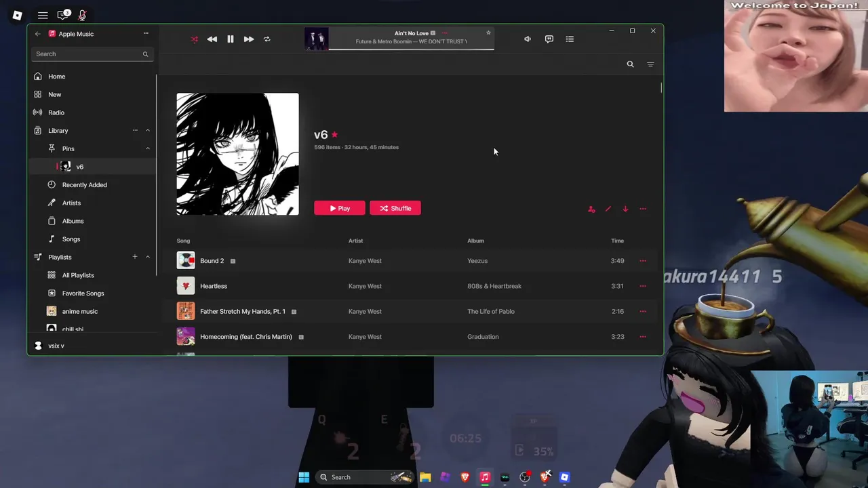The width and height of the screenshot is (868, 488).
Task: Open the playlist more options dots
Action: [x=643, y=209]
